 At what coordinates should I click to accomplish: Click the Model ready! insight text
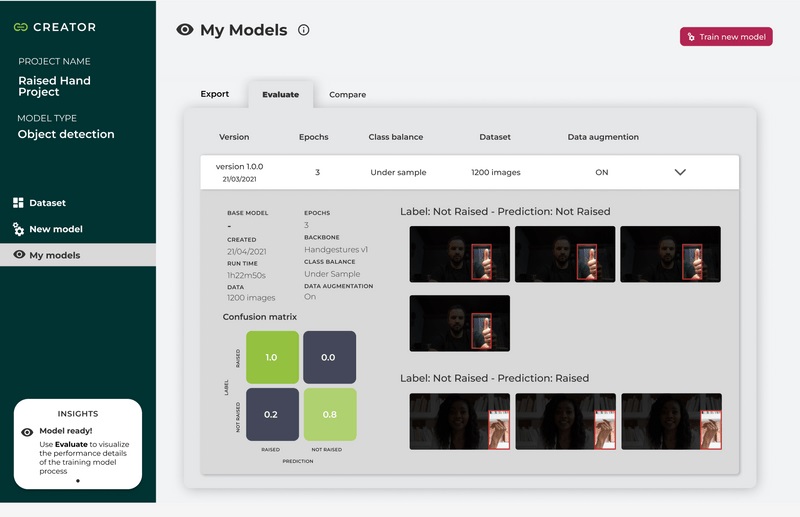pos(66,431)
